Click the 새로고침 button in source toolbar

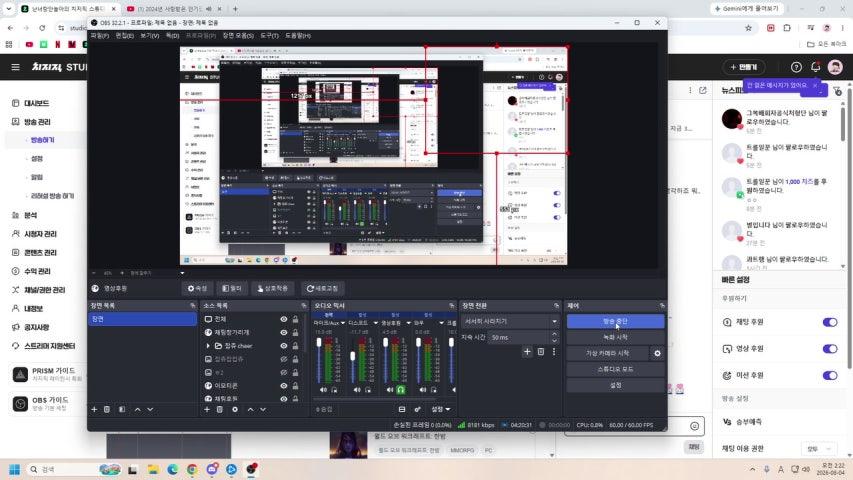point(323,288)
